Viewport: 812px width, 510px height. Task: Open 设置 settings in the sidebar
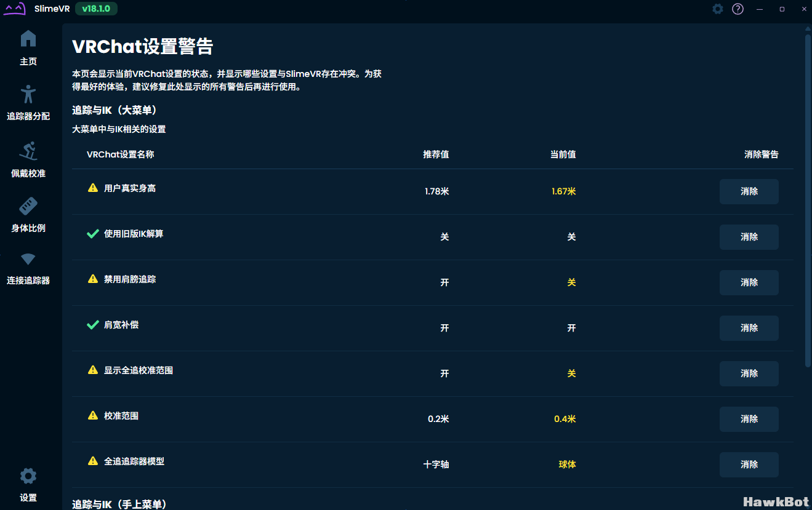(x=28, y=485)
